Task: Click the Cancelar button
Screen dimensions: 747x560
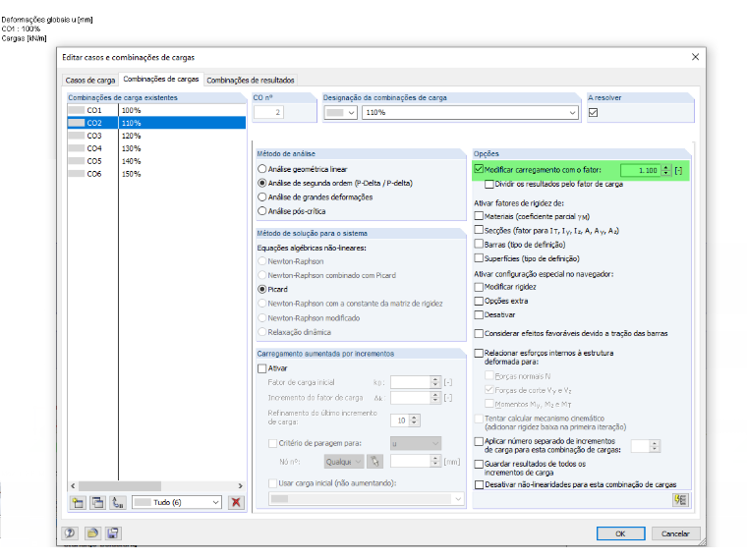Action: (x=675, y=533)
